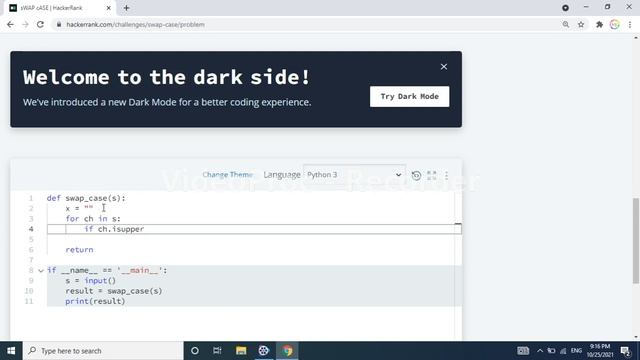Click the Type here to search box
Image resolution: width=640 pixels, height=360 pixels.
[x=103, y=351]
